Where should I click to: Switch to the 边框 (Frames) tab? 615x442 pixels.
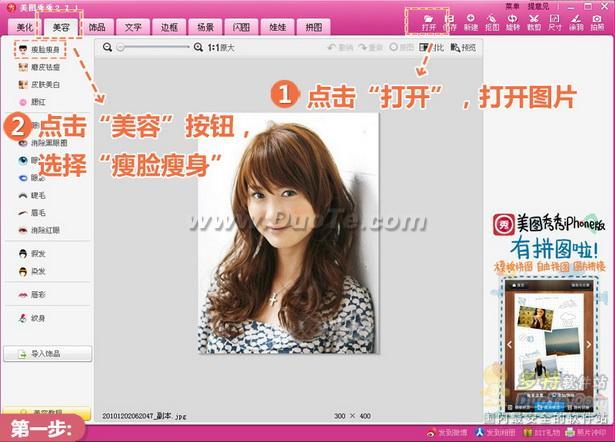pos(169,27)
